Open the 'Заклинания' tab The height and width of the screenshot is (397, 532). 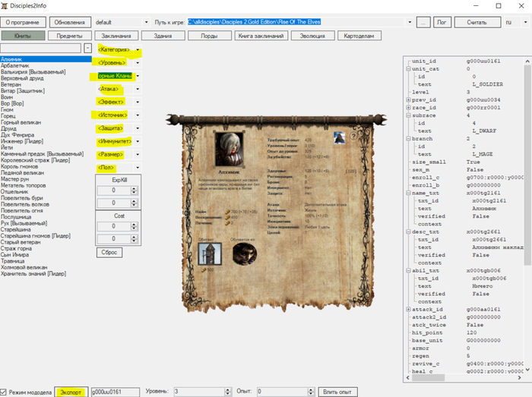click(x=115, y=36)
